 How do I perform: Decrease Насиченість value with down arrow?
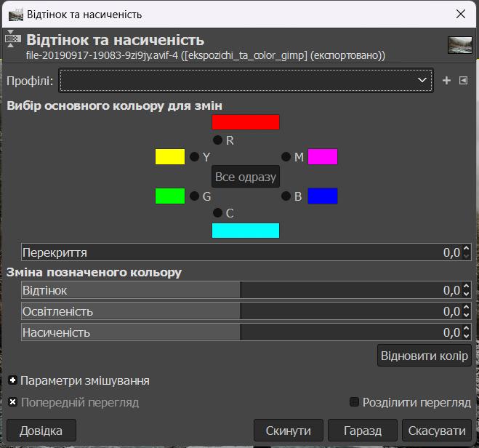(x=466, y=336)
